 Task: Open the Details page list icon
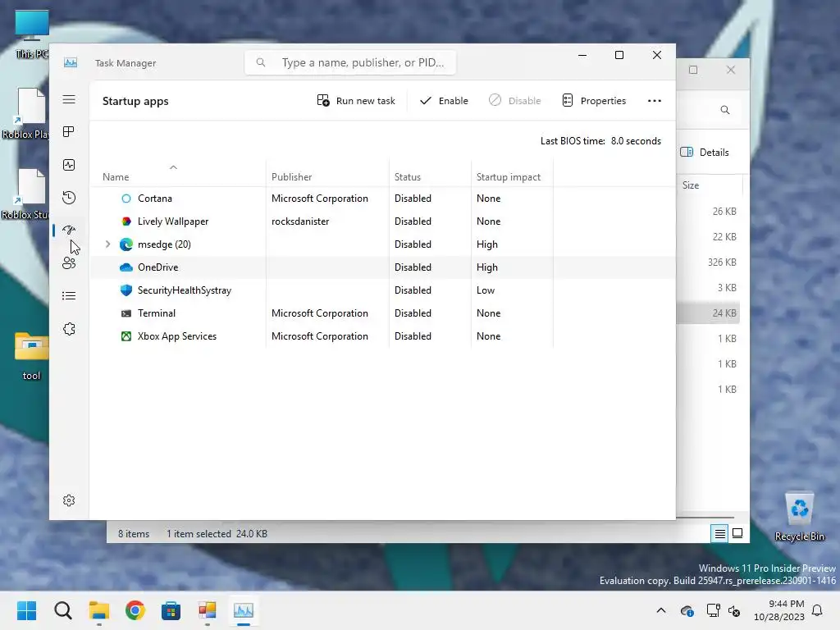tap(69, 295)
